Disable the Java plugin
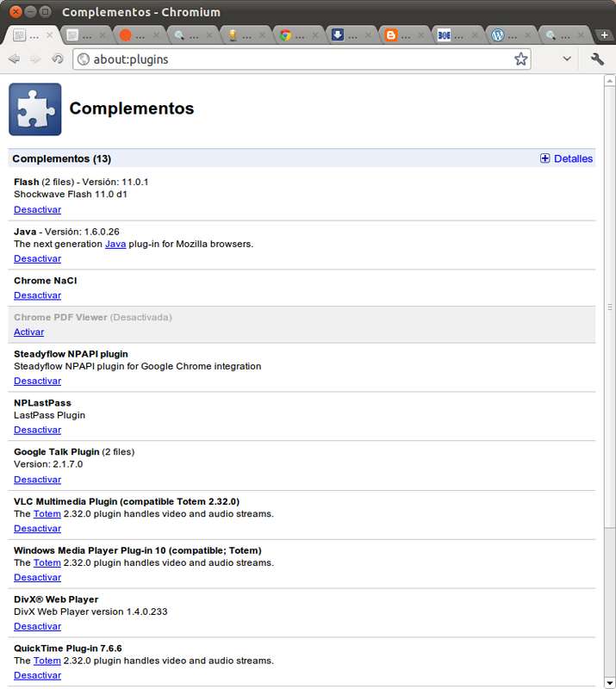 click(37, 258)
